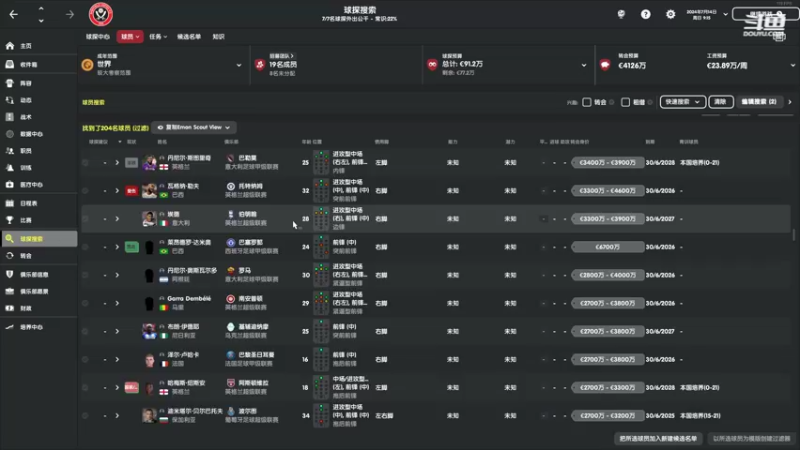Open the 快速搜索 quick search dropdown

click(682, 102)
